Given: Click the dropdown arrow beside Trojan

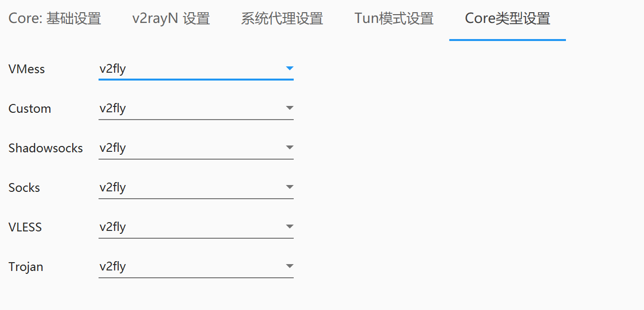Looking at the screenshot, I should 290,266.
